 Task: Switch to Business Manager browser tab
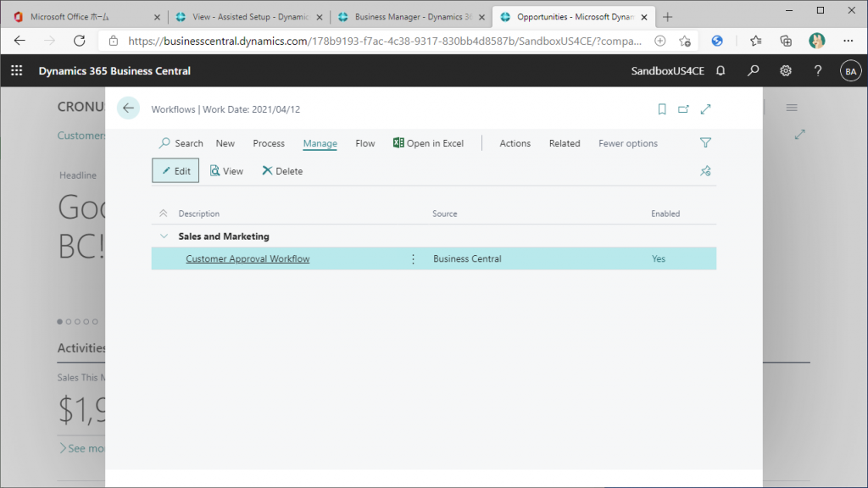[x=410, y=17]
